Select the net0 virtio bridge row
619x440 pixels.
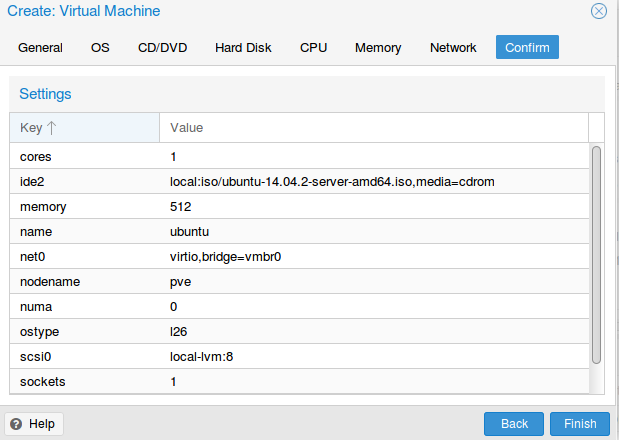click(299, 257)
